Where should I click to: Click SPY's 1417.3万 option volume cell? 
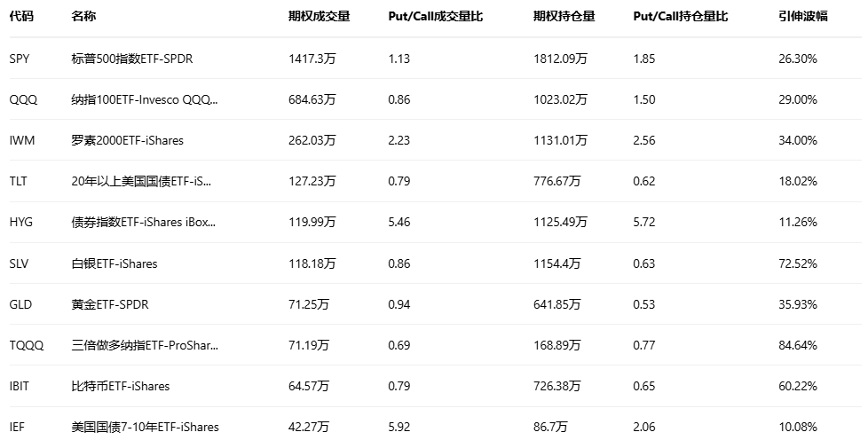pyautogui.click(x=312, y=59)
